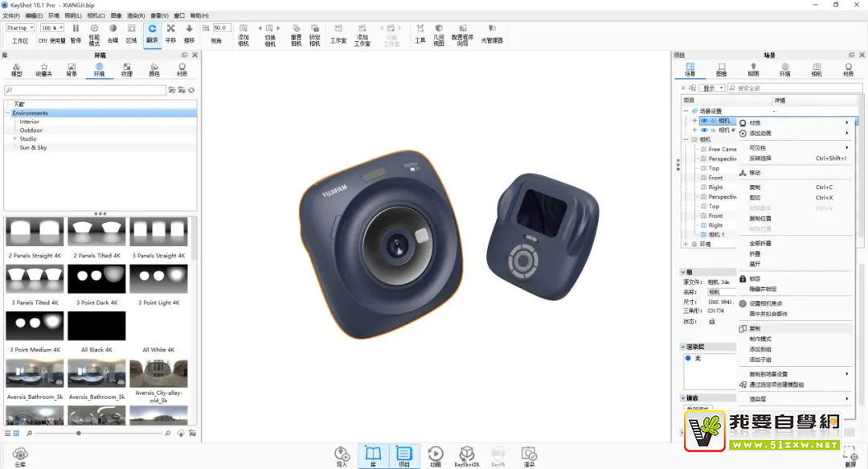This screenshot has width=868, height=469.
Task: Click the Render (渲染) icon at bottom
Action: point(528,455)
